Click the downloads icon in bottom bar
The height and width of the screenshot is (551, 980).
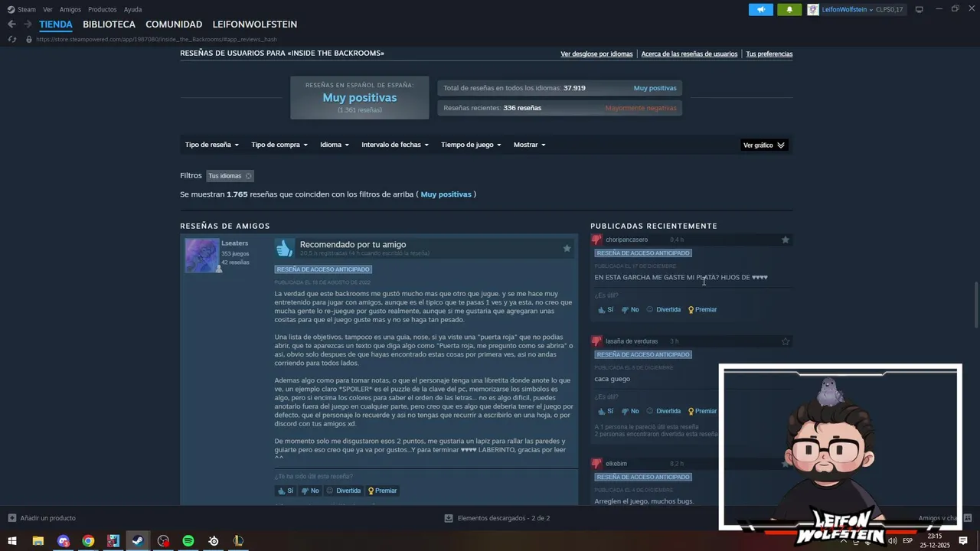(449, 518)
